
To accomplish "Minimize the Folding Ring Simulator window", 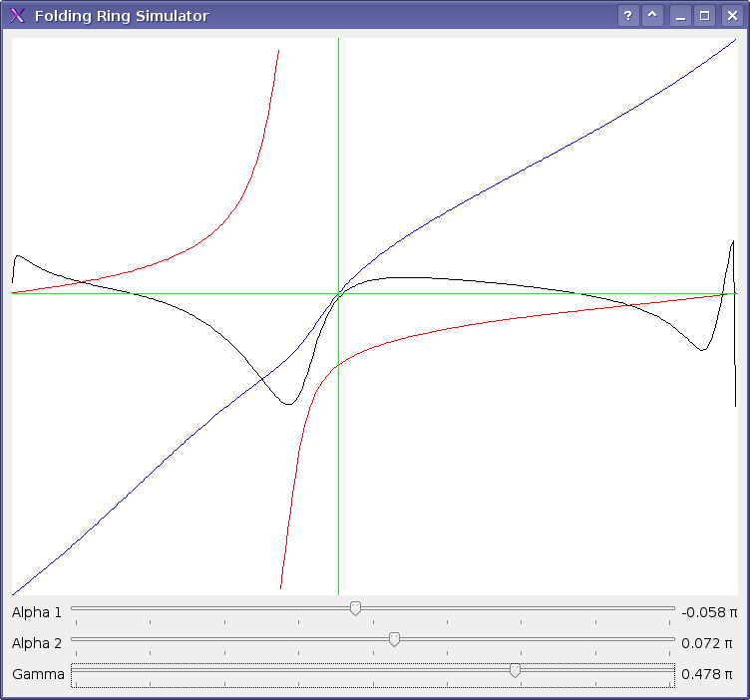I will click(680, 16).
